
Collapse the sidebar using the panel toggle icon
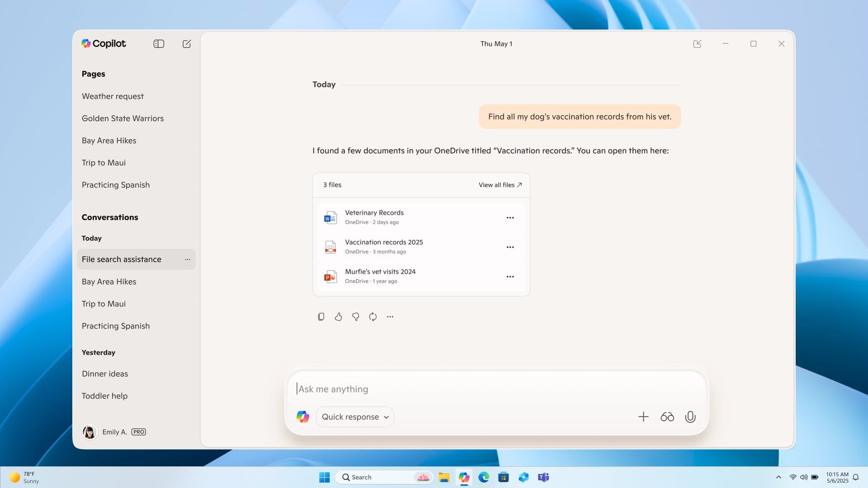[x=159, y=44]
